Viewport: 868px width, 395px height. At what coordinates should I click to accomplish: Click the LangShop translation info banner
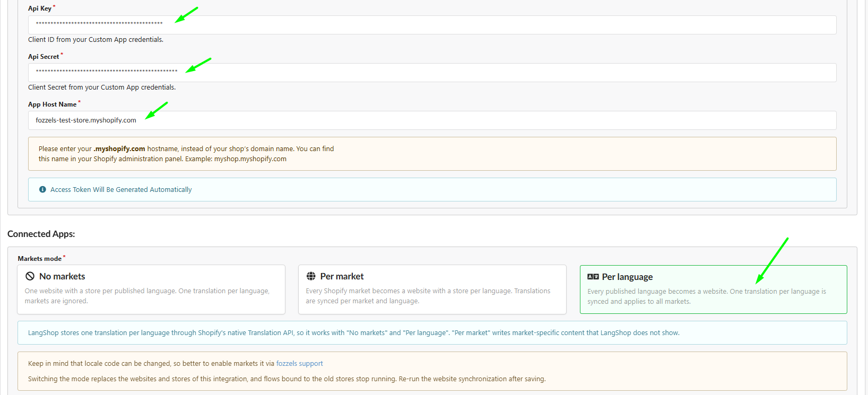[x=432, y=333]
